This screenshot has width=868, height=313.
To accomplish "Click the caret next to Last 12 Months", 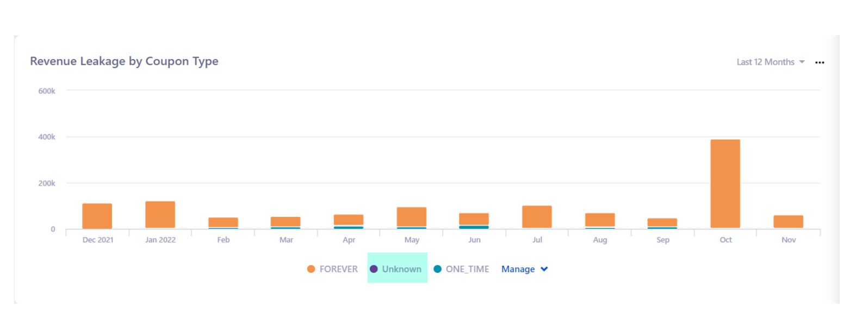I will [x=802, y=62].
